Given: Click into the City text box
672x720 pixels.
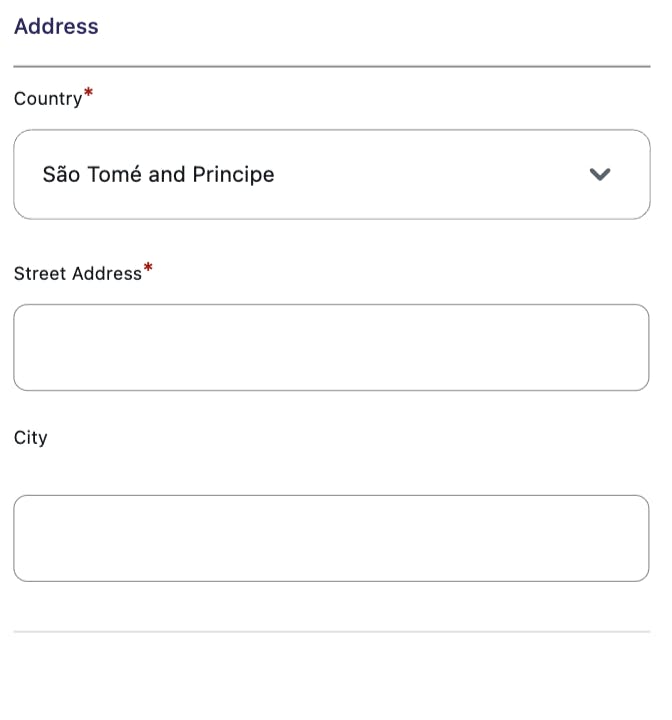Looking at the screenshot, I should click(331, 538).
